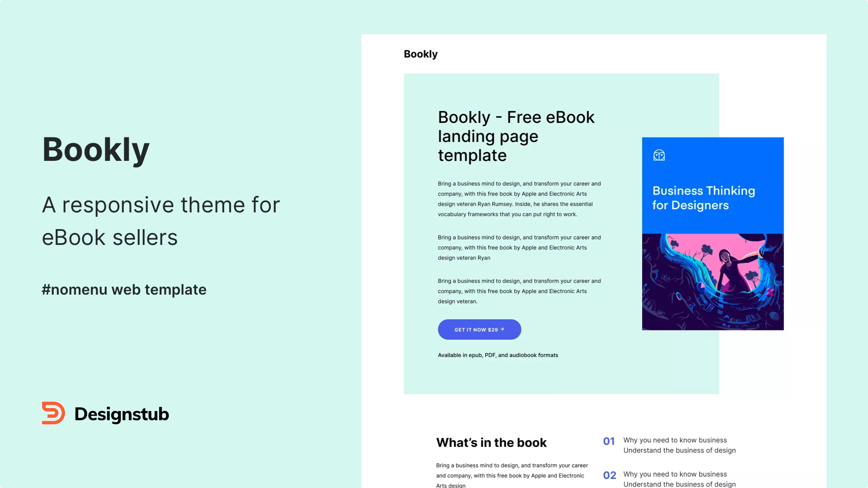The width and height of the screenshot is (868, 488).
Task: Click the 'D' brand icon next to Designstub
Action: 52,413
